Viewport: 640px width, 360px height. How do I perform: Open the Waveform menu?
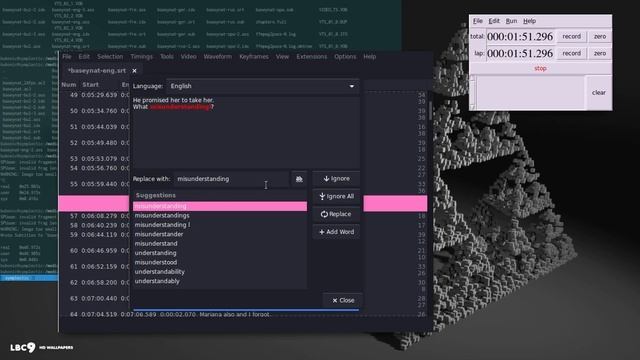tap(218, 57)
